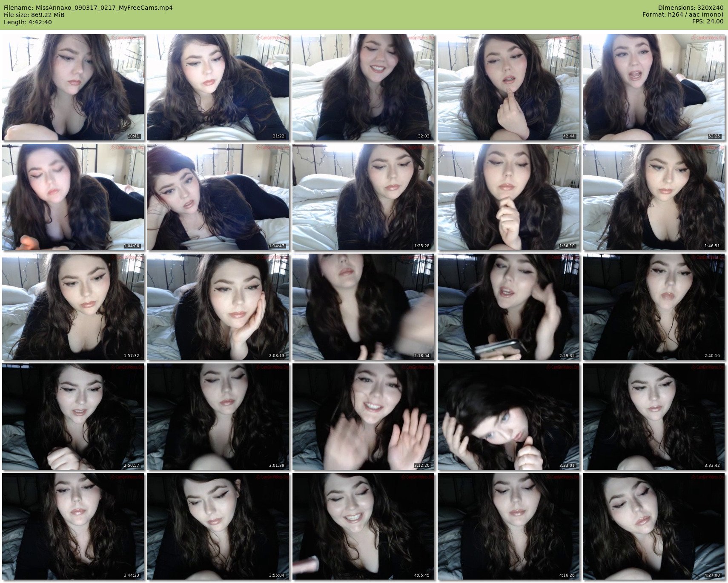
Task: Choose the thumbnail stamped 3:33:42
Action: click(653, 417)
